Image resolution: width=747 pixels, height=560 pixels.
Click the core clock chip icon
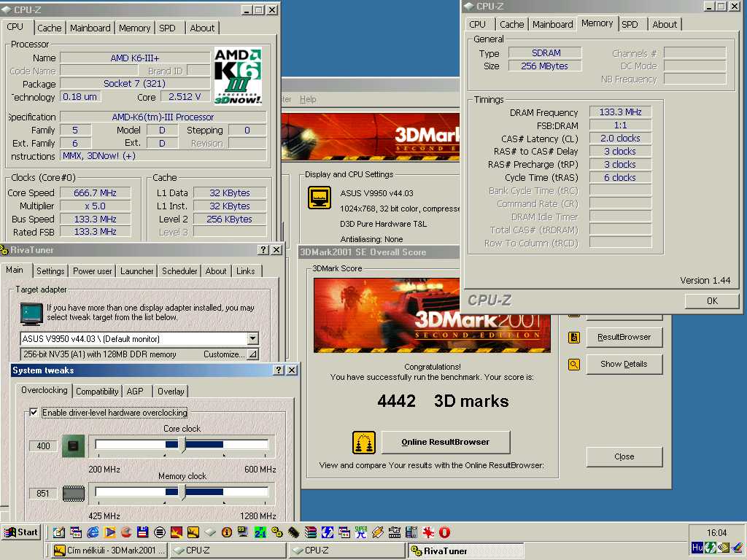[x=74, y=446]
